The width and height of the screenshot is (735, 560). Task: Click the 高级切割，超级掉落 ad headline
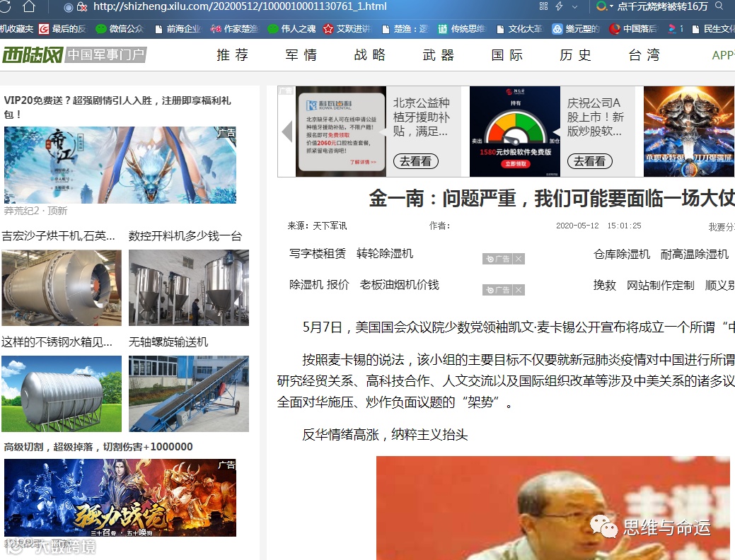click(x=98, y=447)
